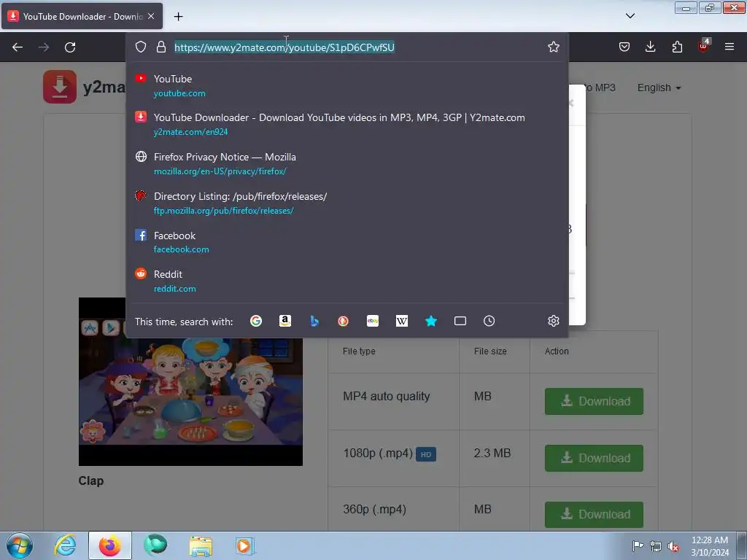Open the Downloads toolbar icon

click(650, 47)
